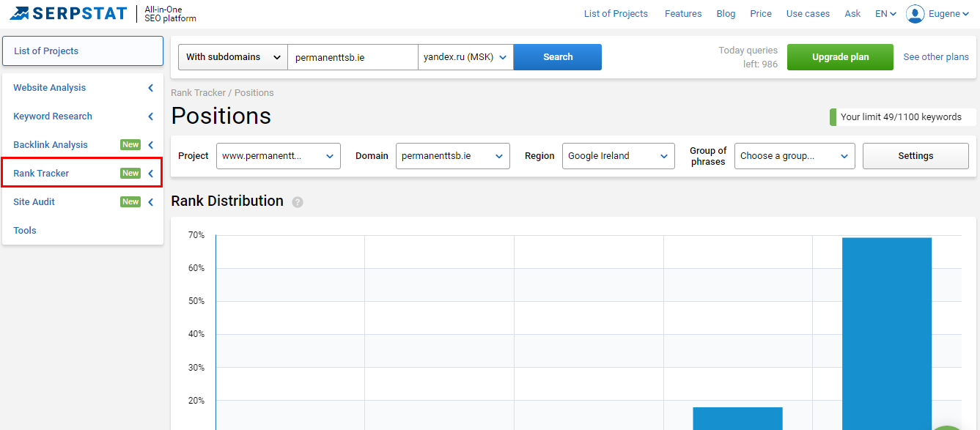Image resolution: width=980 pixels, height=430 pixels.
Task: Open the Blog link in the header
Action: pyautogui.click(x=726, y=14)
